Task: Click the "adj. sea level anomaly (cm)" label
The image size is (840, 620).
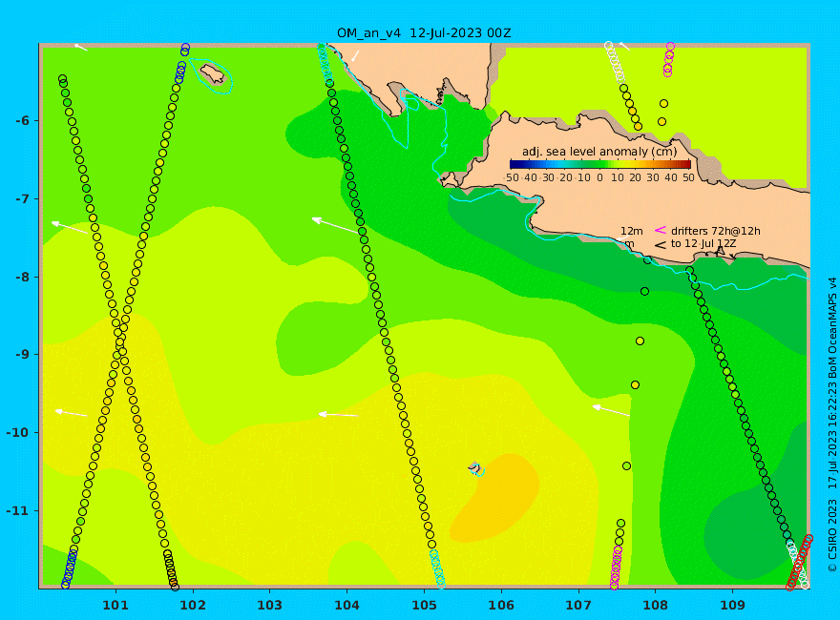Action: point(599,152)
